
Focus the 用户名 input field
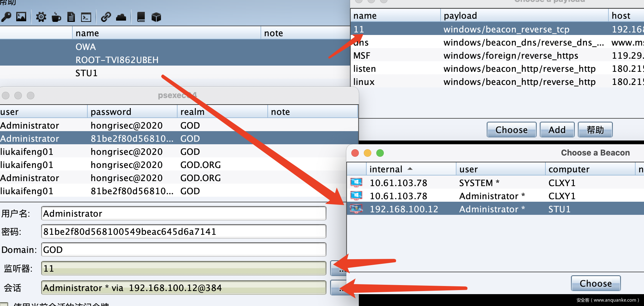pyautogui.click(x=183, y=214)
